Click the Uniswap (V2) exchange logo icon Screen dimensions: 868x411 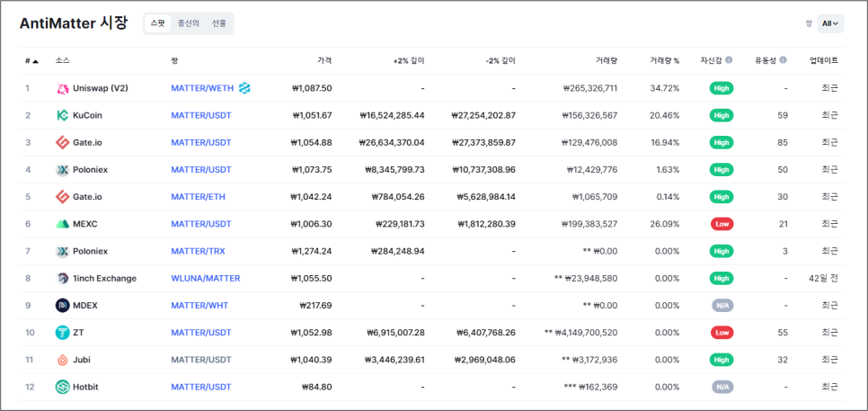[63, 88]
